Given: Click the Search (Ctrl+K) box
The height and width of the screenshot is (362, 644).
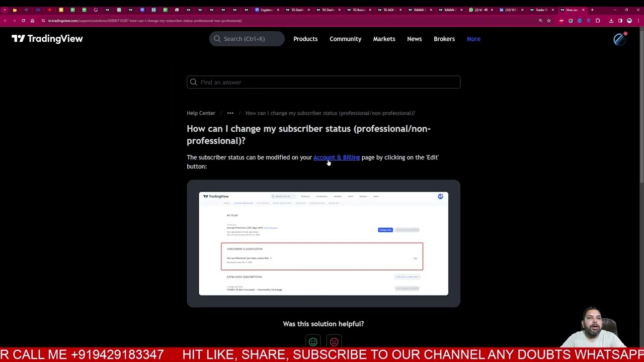Looking at the screenshot, I should pos(247,39).
